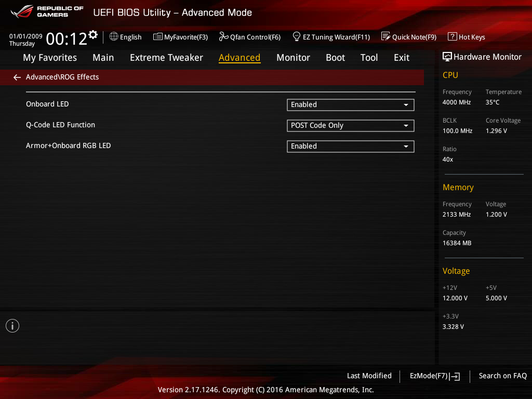
Task: Click the version copyright text
Action: (x=265, y=390)
